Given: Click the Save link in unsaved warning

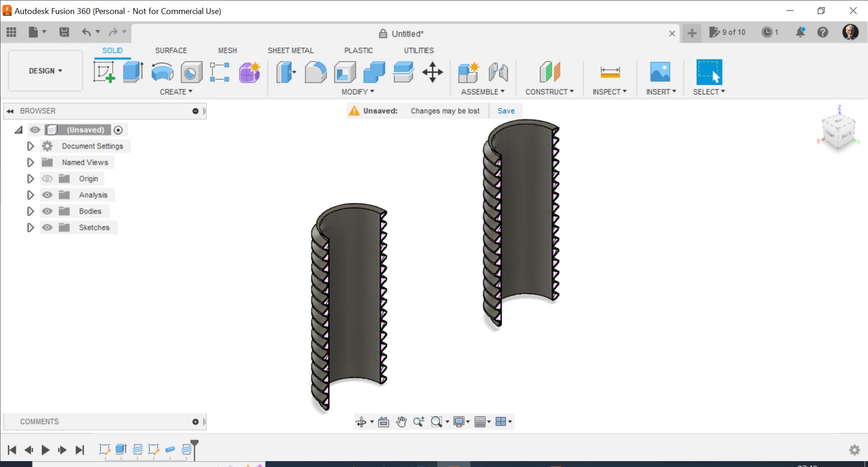Looking at the screenshot, I should click(x=506, y=111).
